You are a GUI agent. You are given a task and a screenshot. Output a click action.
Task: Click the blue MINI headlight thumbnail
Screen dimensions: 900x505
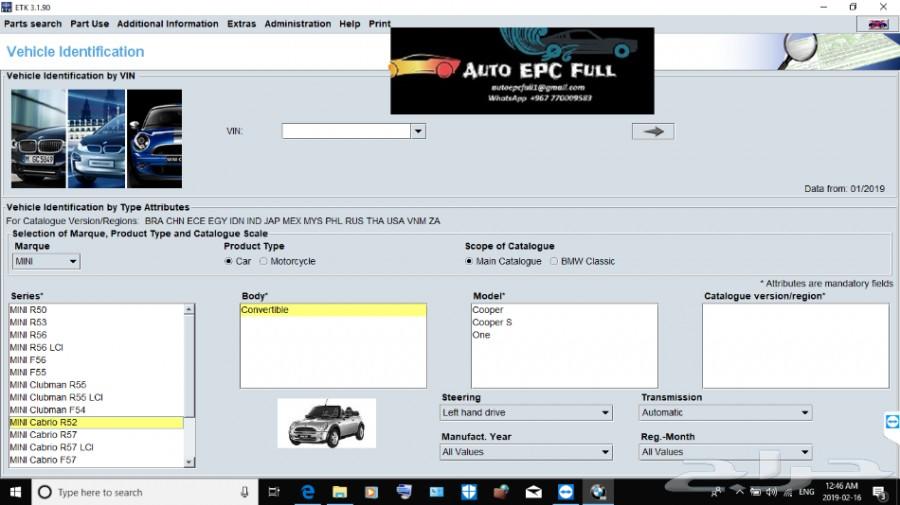click(154, 138)
